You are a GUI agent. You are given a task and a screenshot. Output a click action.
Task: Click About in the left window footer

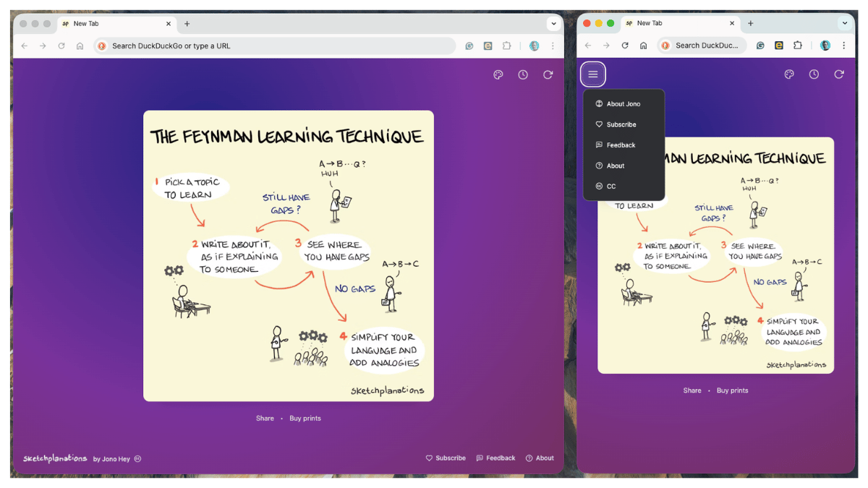(x=540, y=458)
